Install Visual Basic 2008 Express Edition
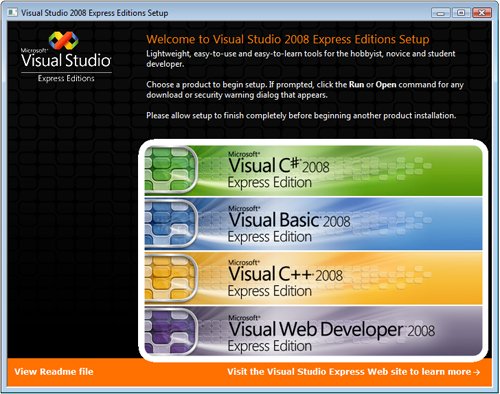Screen dimensions: 500x394 click(313, 224)
